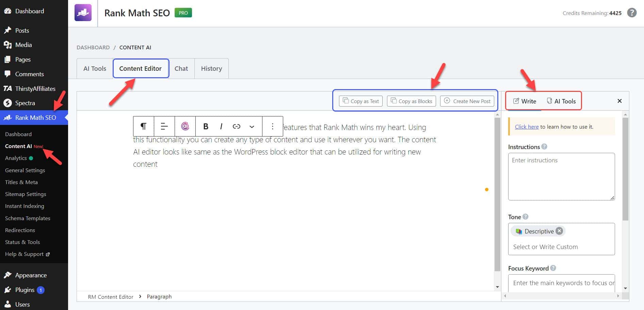Screen dimensions: 644x310
Task: Close the Content AI sidebar panel
Action: (x=619, y=101)
